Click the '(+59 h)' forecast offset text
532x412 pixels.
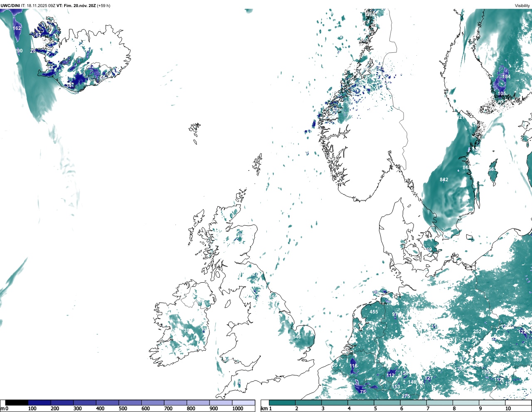click(x=103, y=5)
